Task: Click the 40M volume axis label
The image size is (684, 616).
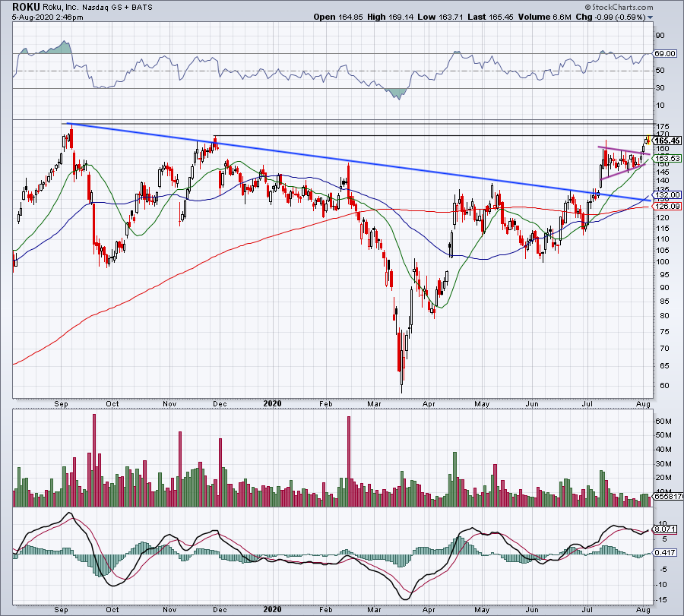Action: [x=663, y=450]
